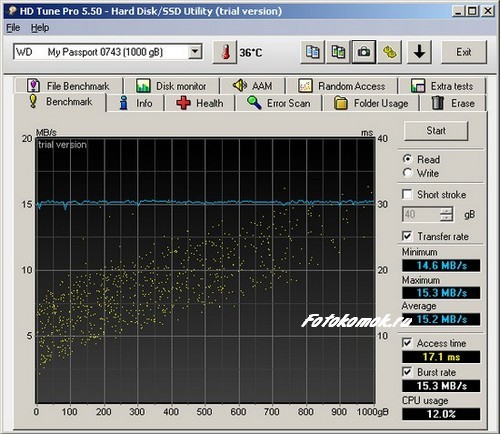This screenshot has height=434, width=500.
Task: Click the thermometer temperature icon
Action: point(225,52)
